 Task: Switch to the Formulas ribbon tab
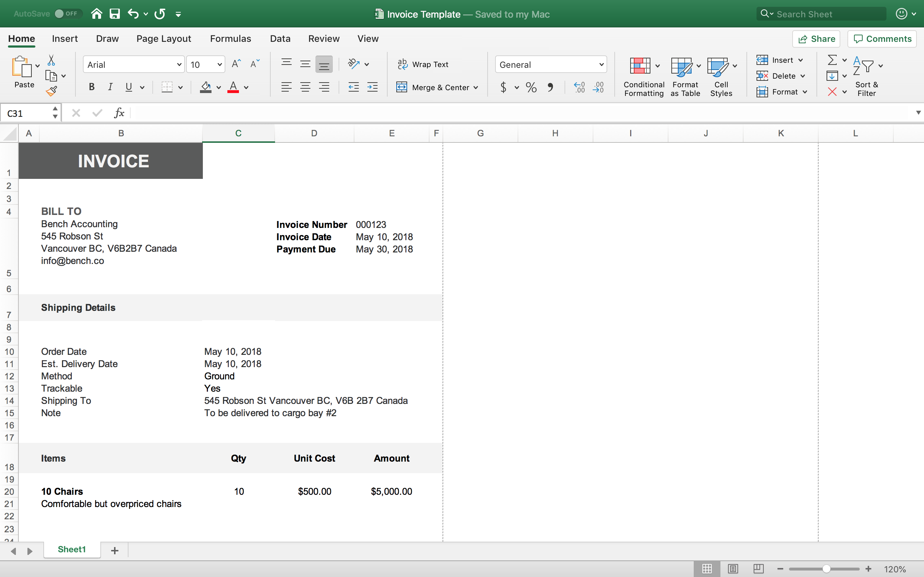click(x=231, y=38)
